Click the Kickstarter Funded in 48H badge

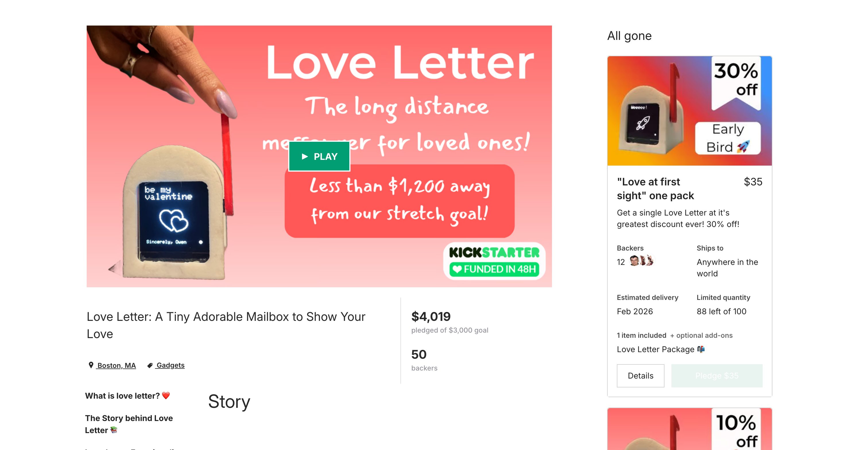(x=494, y=261)
